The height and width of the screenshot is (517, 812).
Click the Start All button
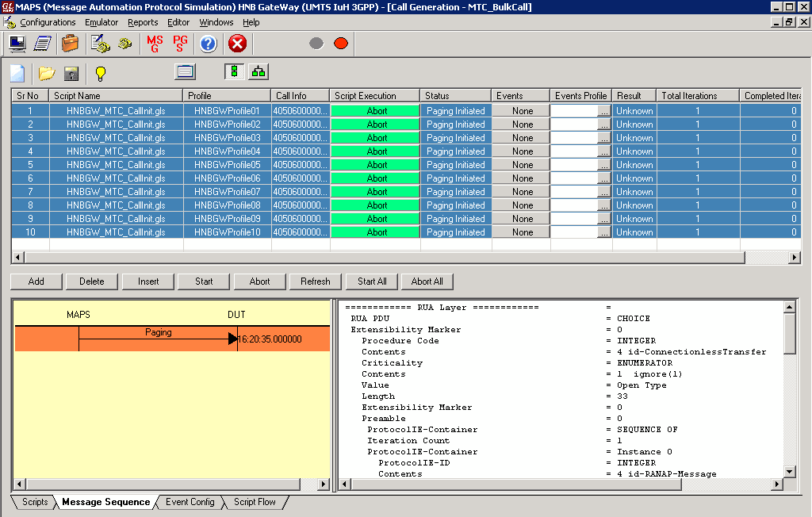tap(372, 281)
